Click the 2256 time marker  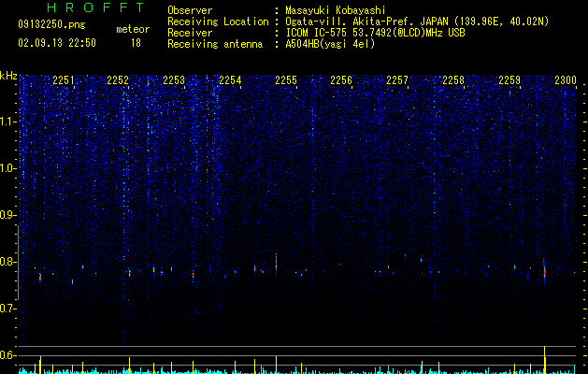pyautogui.click(x=341, y=80)
